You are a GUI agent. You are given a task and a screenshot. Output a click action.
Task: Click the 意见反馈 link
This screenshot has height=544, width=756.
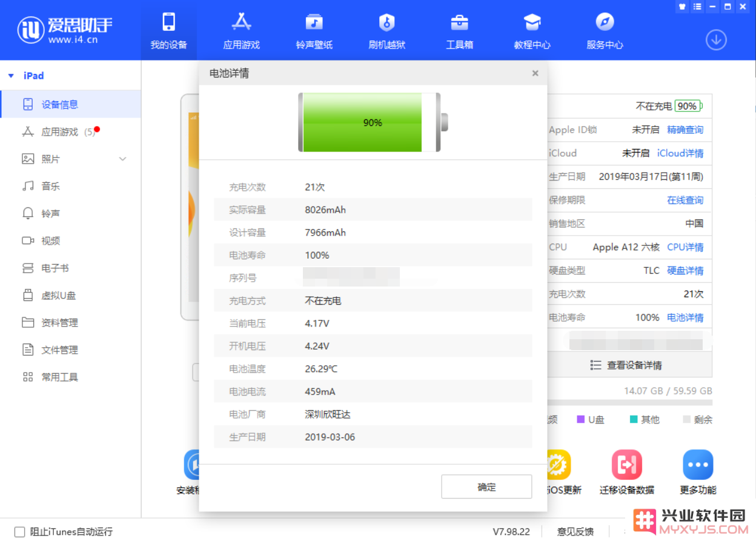pos(575,532)
